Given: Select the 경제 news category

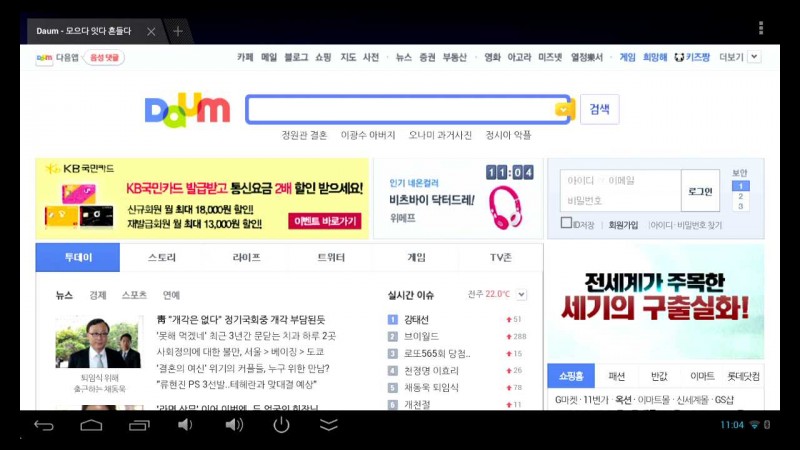Looking at the screenshot, I should click(97, 295).
